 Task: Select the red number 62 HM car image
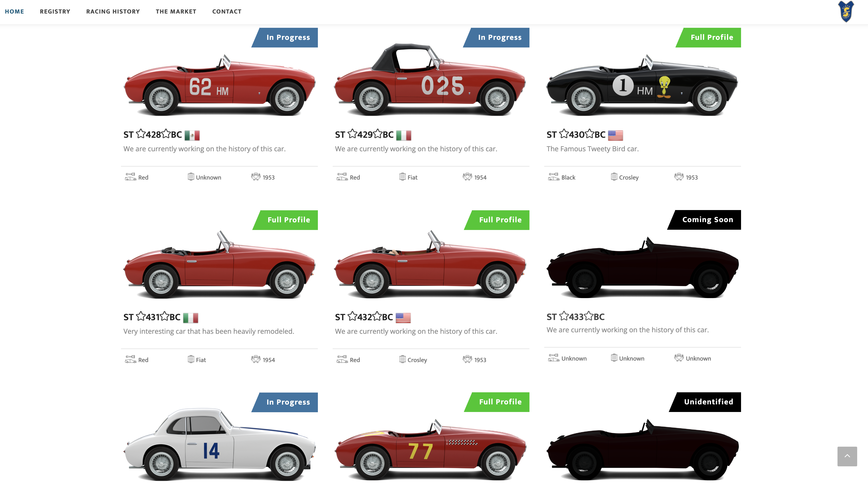tap(220, 85)
